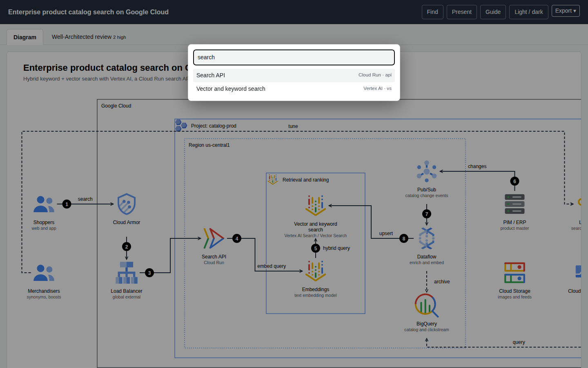This screenshot has width=588, height=368.
Task: Click the 'embed query' edge label
Action: [x=272, y=266]
